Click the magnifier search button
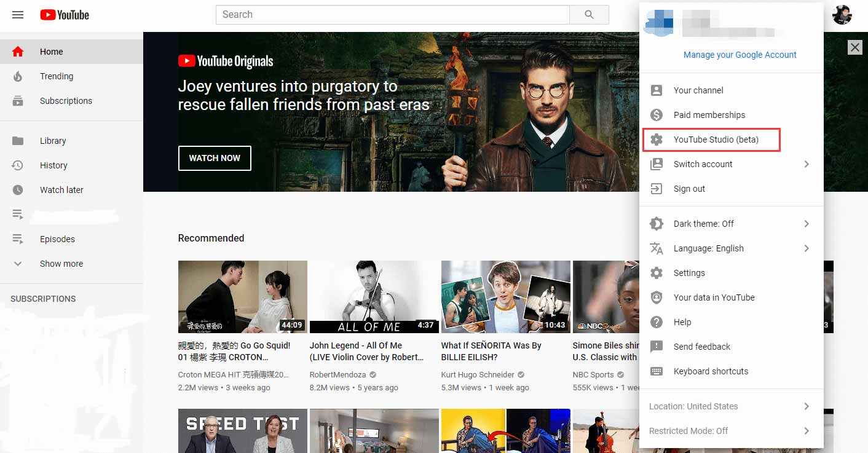 click(589, 15)
